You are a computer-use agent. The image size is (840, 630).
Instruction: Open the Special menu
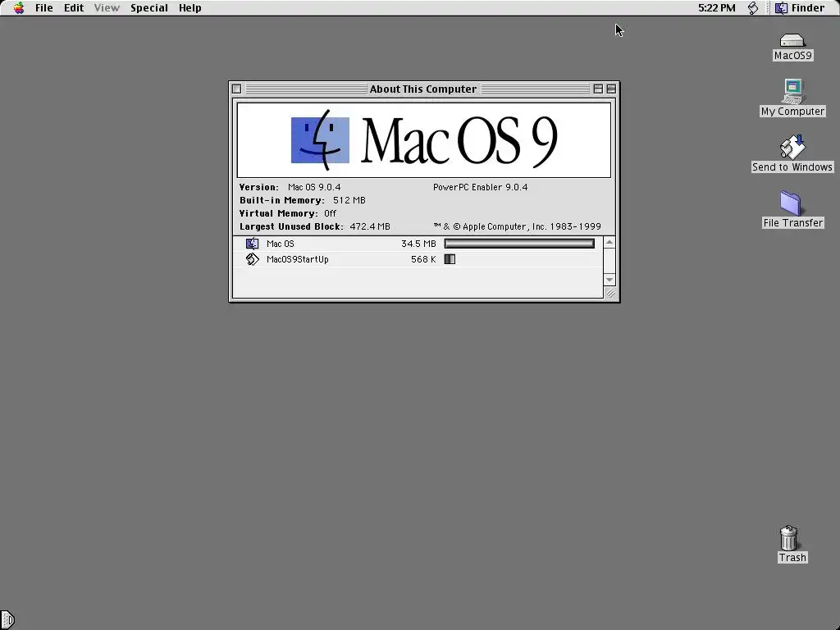tap(149, 8)
